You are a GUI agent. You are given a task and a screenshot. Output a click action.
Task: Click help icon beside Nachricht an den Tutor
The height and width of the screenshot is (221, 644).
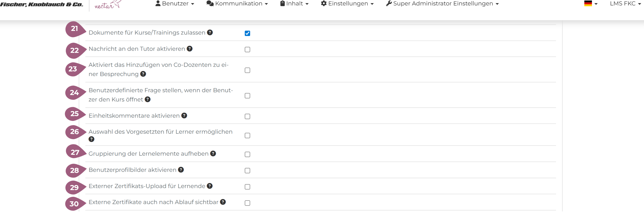tap(190, 49)
